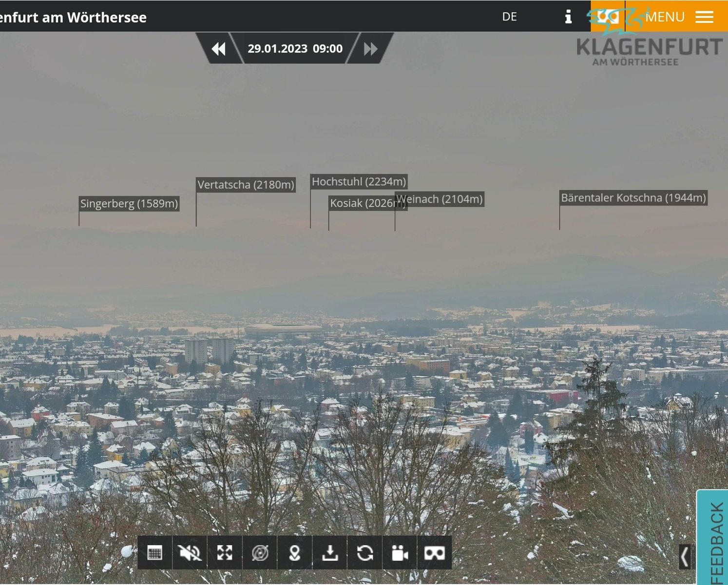The height and width of the screenshot is (585, 728).
Task: Open the video camera timelapse icon
Action: 400,553
